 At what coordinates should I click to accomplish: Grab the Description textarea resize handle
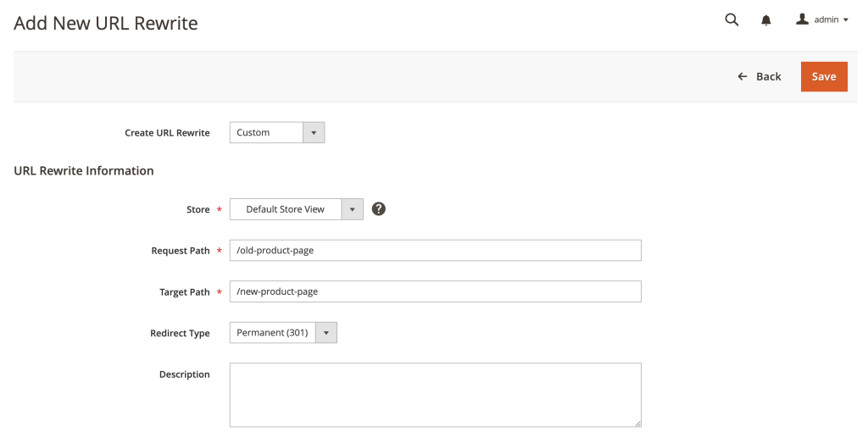pyautogui.click(x=637, y=423)
